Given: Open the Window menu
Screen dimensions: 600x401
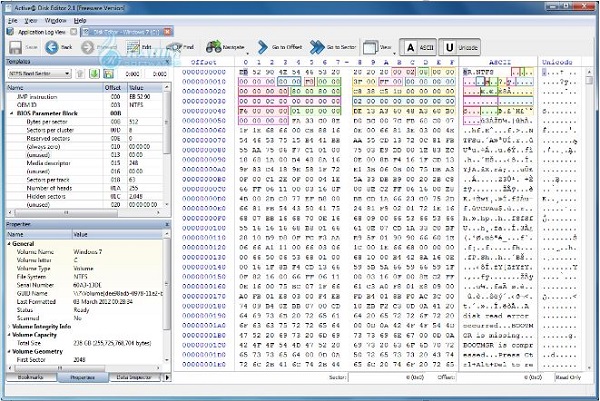Looking at the screenshot, I should pyautogui.click(x=55, y=21).
